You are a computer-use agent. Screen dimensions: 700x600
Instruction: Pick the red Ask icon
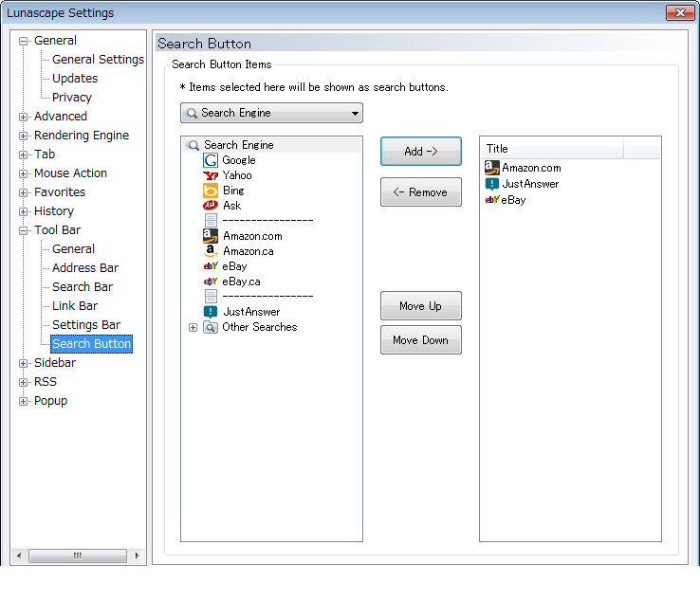tap(211, 206)
